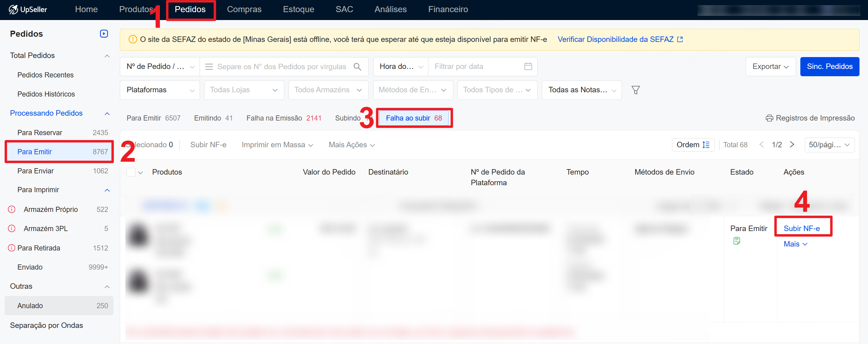This screenshot has width=868, height=344.
Task: Open Registros de Impressão printer link
Action: point(810,118)
